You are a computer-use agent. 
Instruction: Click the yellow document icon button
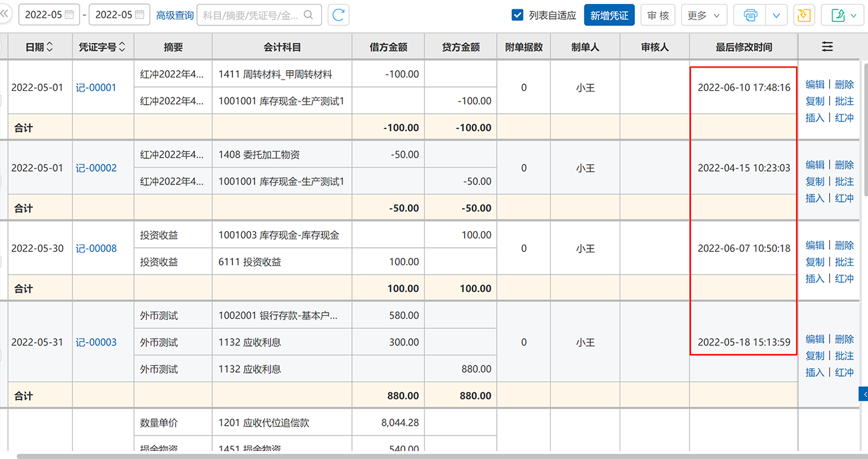pos(804,15)
